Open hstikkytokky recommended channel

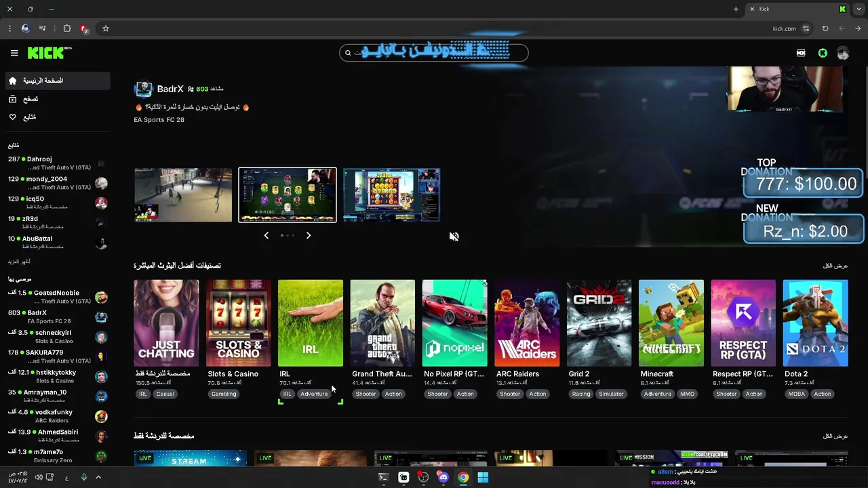click(x=57, y=376)
